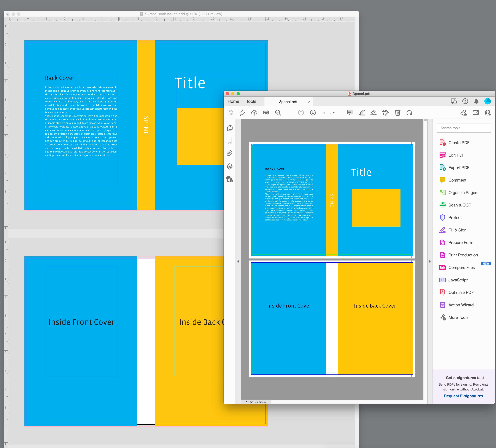The height and width of the screenshot is (448, 496).
Task: Show the Layers panel in Acrobat
Action: pyautogui.click(x=230, y=166)
